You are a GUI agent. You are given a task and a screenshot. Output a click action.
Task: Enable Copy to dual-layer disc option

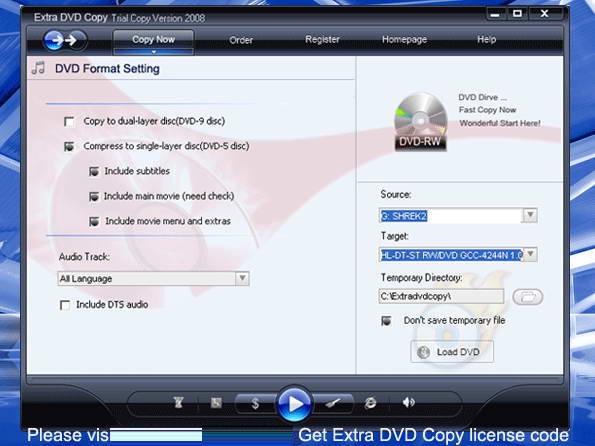coord(69,121)
